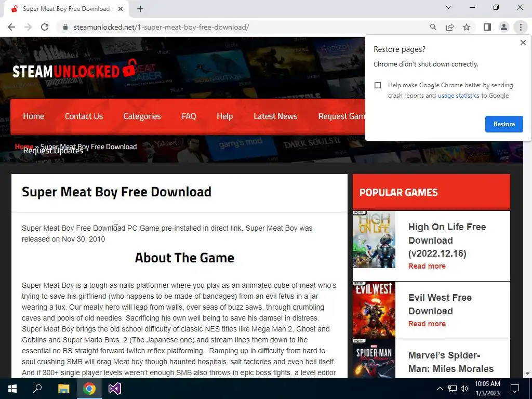Go back with the browser back arrow
The image size is (532, 399).
click(11, 27)
